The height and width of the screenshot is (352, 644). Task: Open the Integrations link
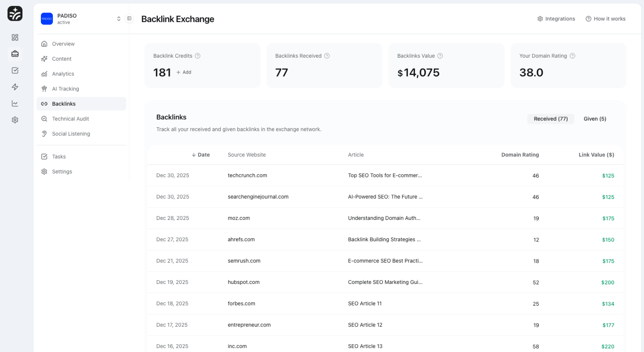point(556,19)
